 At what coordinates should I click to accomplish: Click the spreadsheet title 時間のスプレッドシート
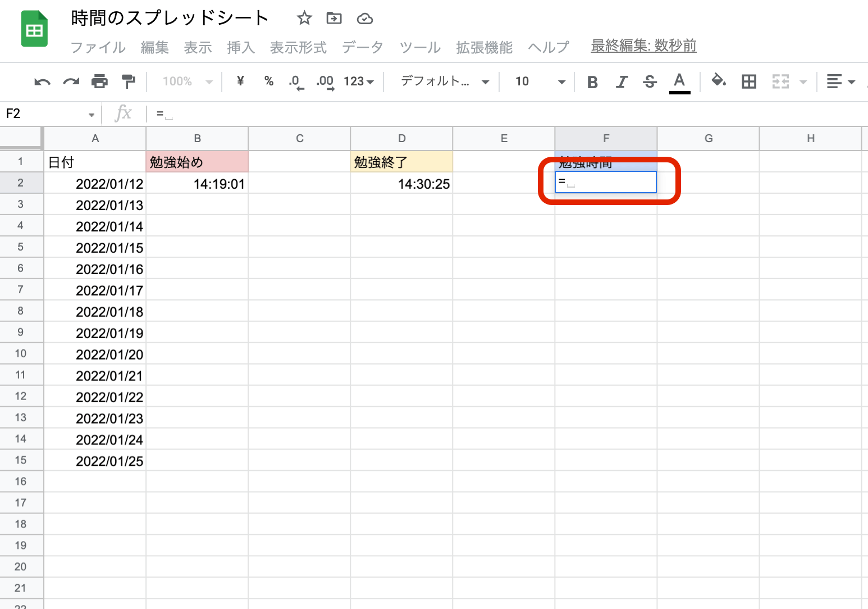click(x=170, y=19)
